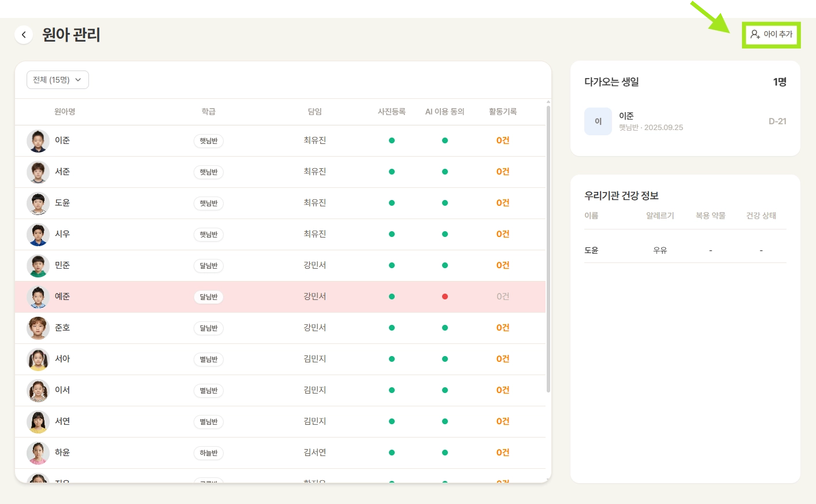Click 도윤's 햇님반 class badge

(x=209, y=203)
